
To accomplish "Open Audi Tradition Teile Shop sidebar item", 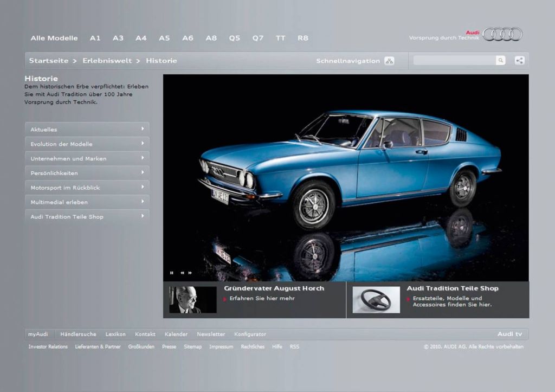I will click(x=87, y=216).
